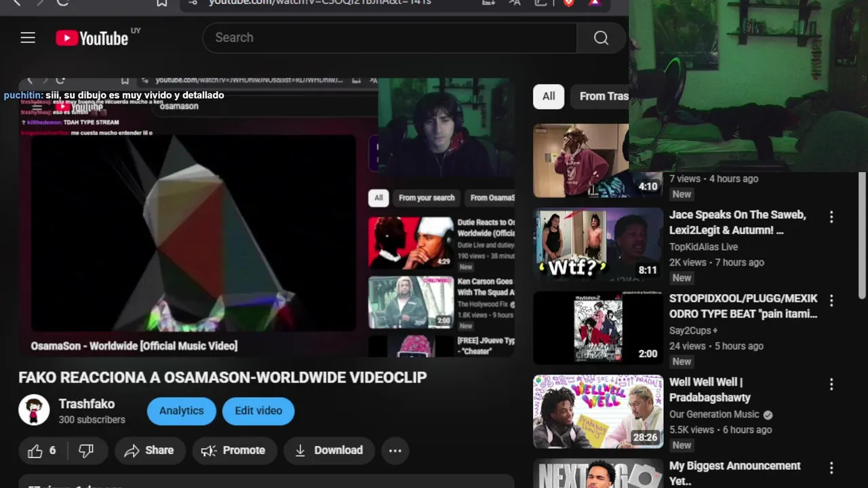Open TopKidAlias Live channel link

click(703, 247)
